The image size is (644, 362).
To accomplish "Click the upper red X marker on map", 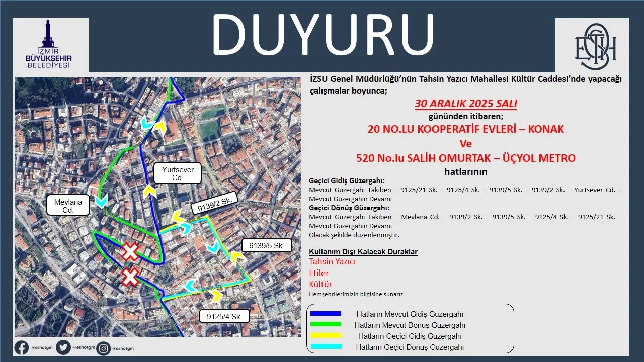I will click(x=130, y=251).
